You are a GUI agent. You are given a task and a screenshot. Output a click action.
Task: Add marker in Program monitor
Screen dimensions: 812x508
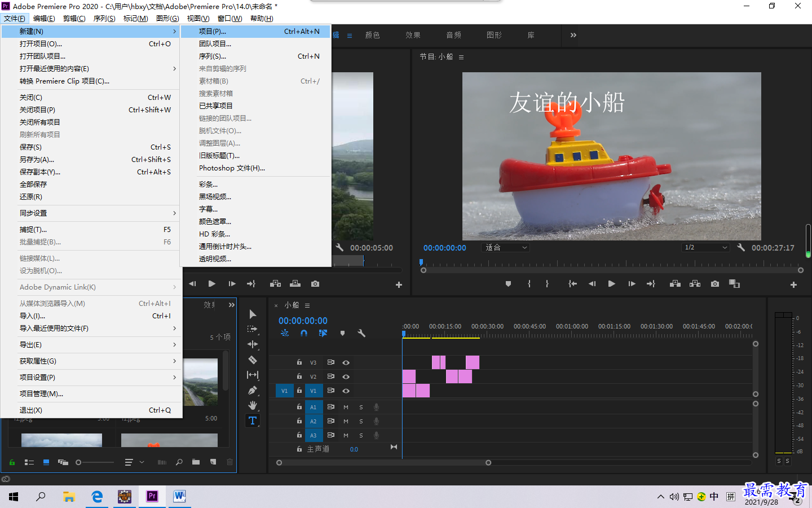(508, 284)
